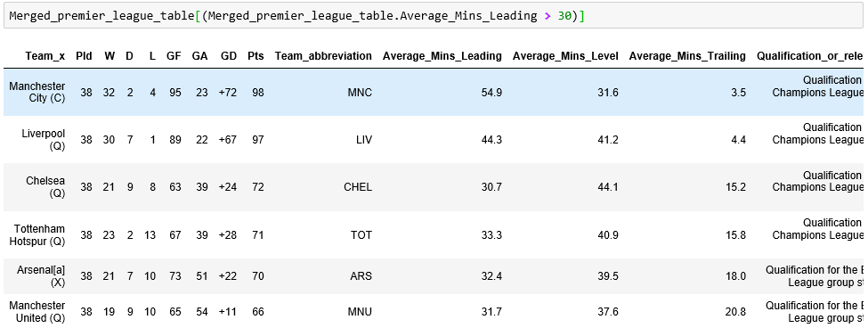Click the Average_Mins_Trailing column header
Image resolution: width=868 pixels, height=328 pixels.
(x=687, y=56)
